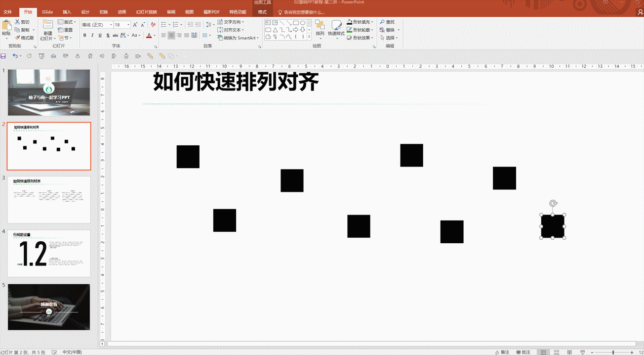Open the Quick Styles (快速样式) gallery
Screen dimensions: 644x355
[x=336, y=28]
